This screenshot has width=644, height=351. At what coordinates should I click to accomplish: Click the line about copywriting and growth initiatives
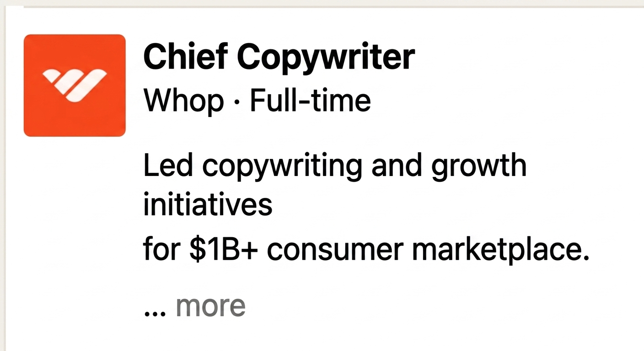click(x=334, y=165)
